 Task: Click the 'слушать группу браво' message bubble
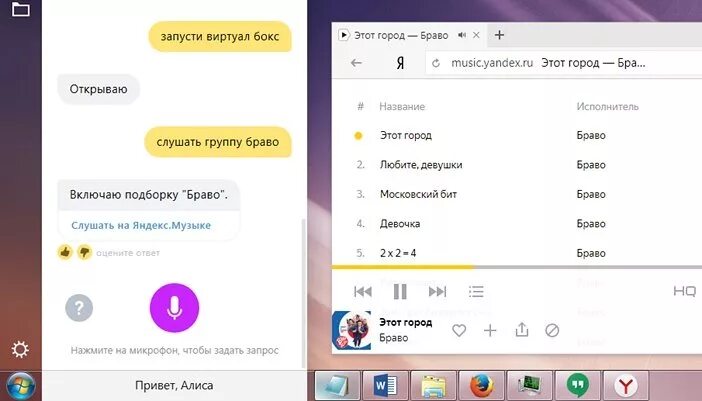(x=218, y=142)
